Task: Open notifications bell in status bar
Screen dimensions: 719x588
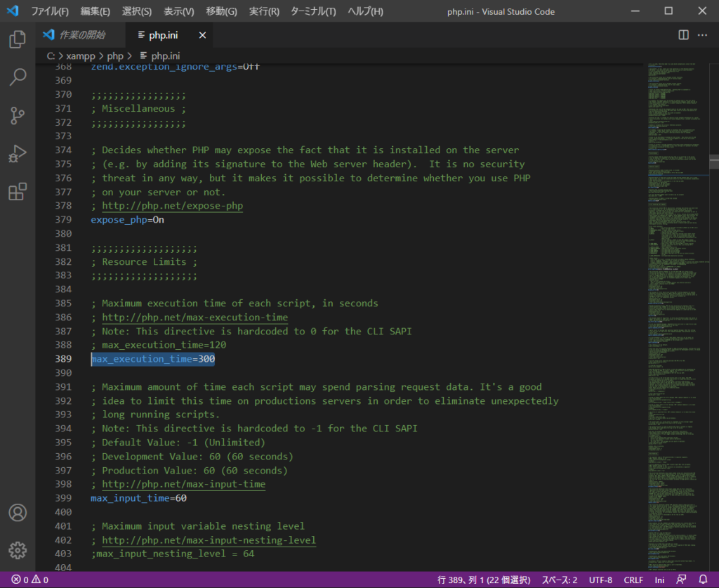Action: 703,580
